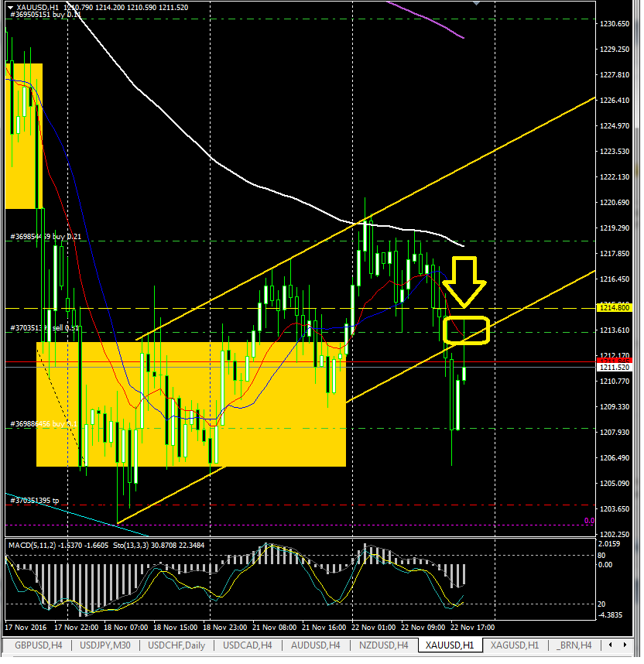Select the #370351395 tp take-profit label
The height and width of the screenshot is (664, 644).
(34, 501)
